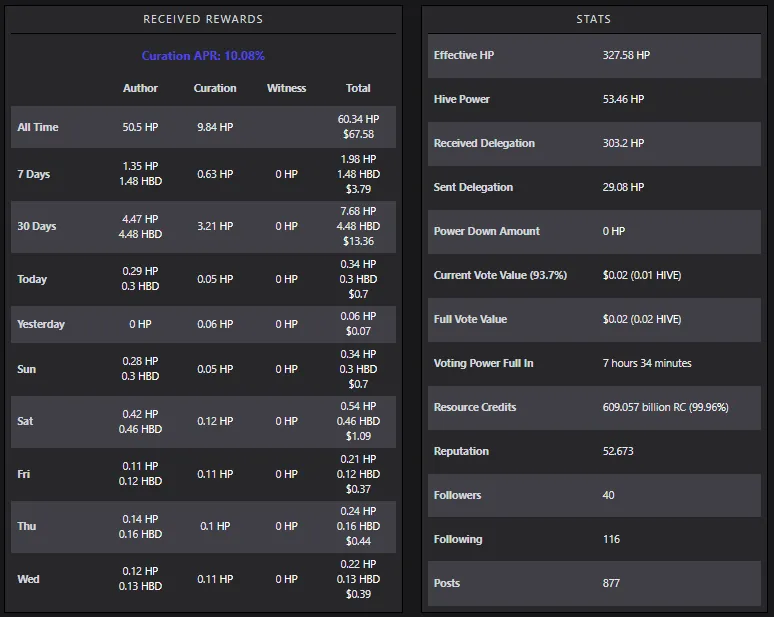
Task: Select the STATS panel heading
Action: pyautogui.click(x=593, y=19)
